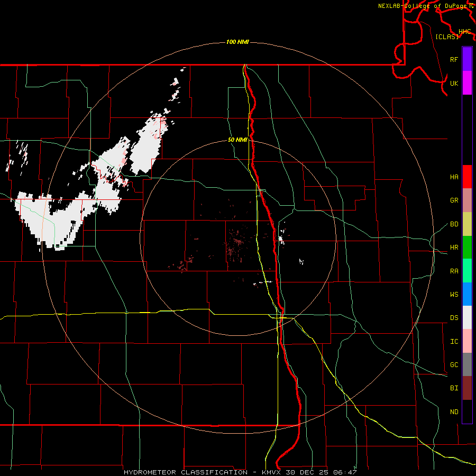Screen dimensions: 476x476
Task: Click the HHC product code label
Action: [x=465, y=32]
